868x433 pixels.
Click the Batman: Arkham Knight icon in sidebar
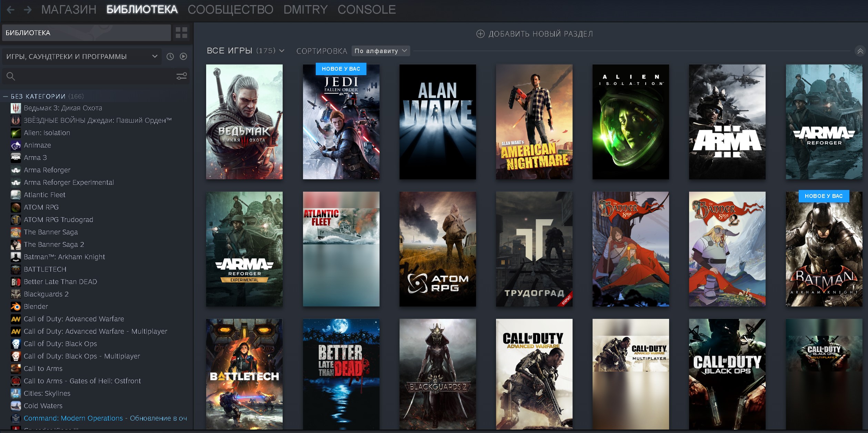coord(15,257)
